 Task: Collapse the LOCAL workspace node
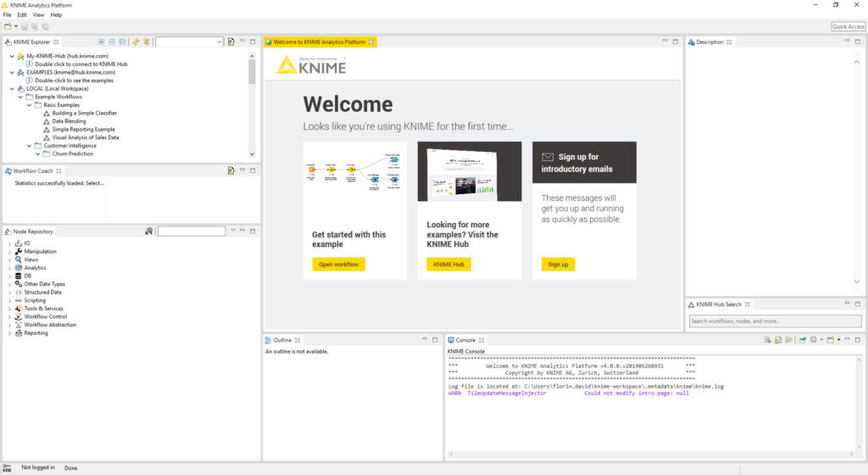12,88
